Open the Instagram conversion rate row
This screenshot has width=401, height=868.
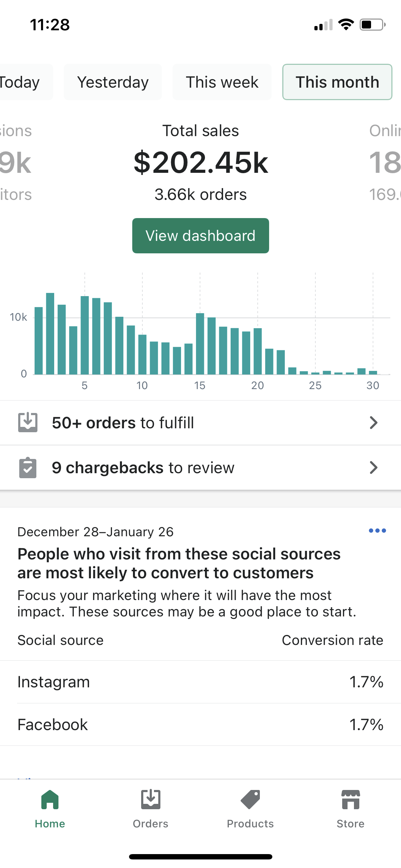201,682
